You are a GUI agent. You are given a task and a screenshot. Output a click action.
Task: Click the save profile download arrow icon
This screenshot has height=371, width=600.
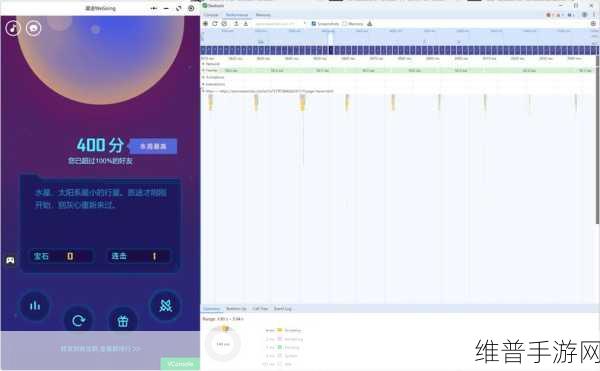coord(246,24)
